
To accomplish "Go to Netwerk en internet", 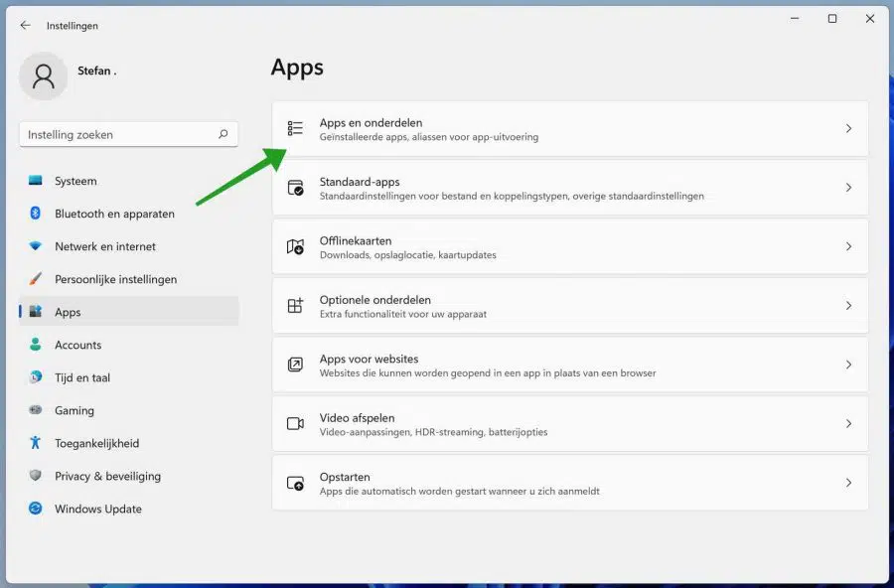I will coord(129,246).
